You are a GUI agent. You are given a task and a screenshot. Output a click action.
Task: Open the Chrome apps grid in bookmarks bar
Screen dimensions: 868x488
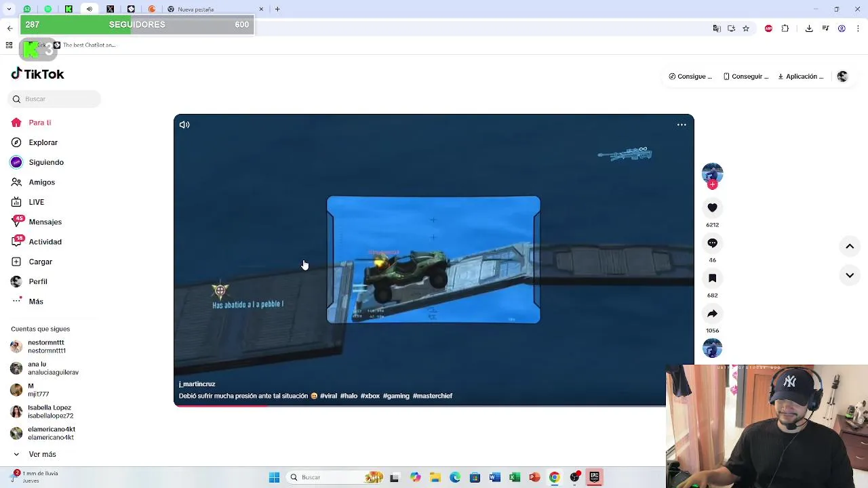9,45
